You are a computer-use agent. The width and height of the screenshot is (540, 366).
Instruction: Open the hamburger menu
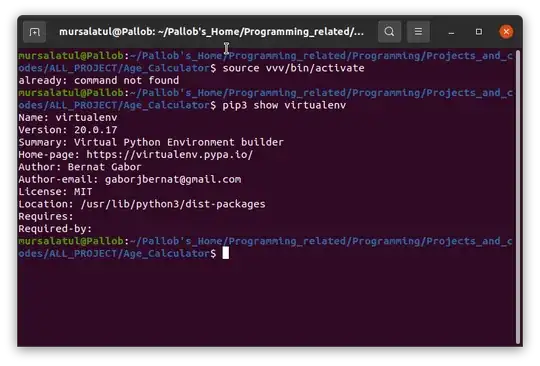coord(418,32)
